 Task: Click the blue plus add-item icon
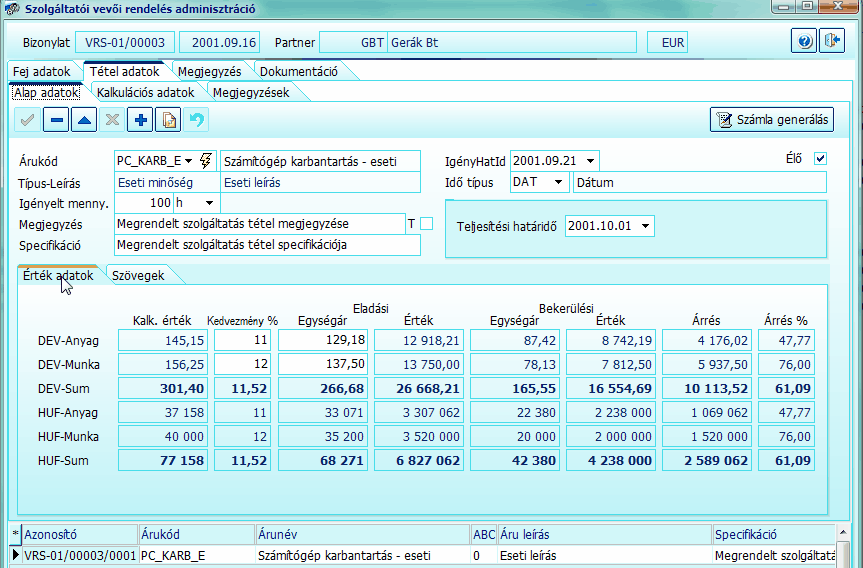[140, 119]
